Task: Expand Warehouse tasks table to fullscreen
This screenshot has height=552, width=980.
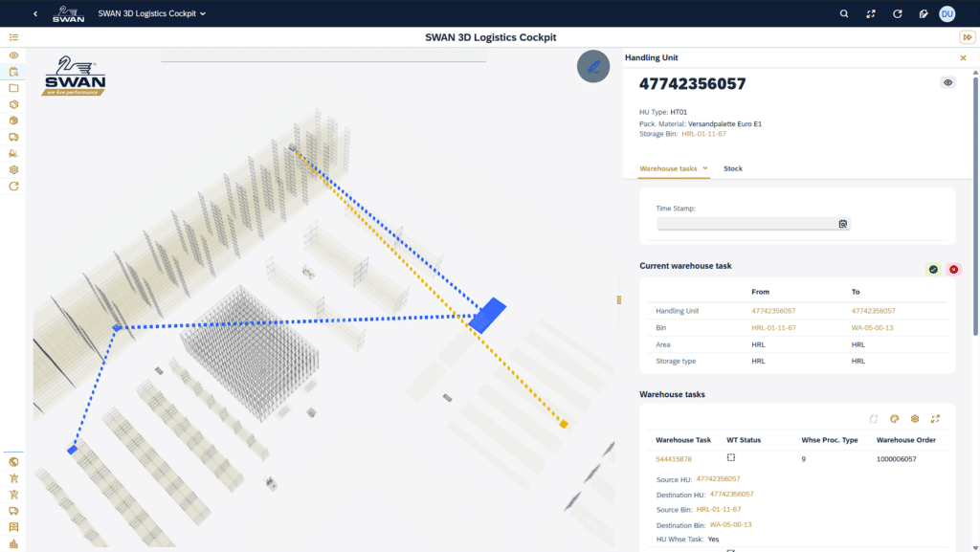Action: pyautogui.click(x=936, y=419)
